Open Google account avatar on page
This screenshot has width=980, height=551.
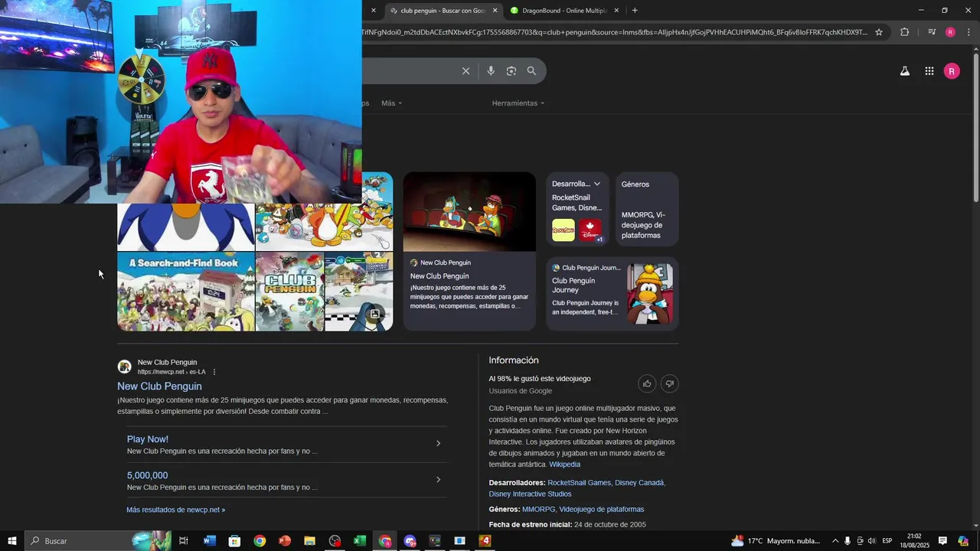click(952, 71)
